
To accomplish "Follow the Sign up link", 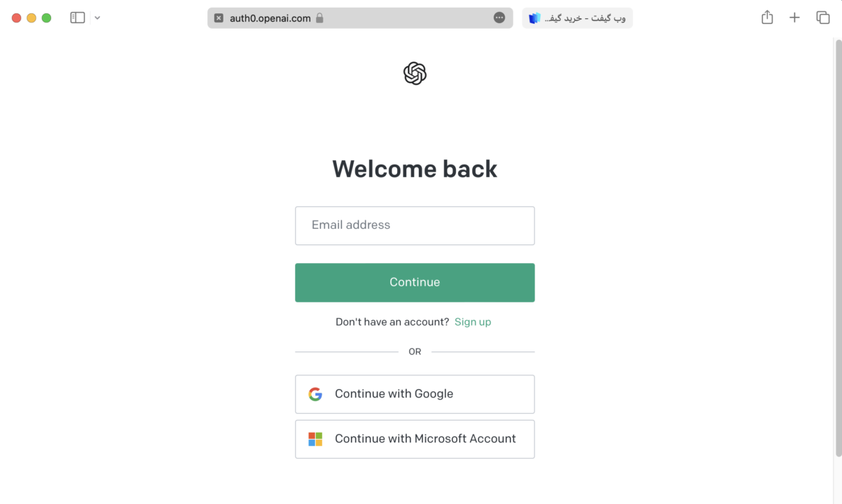I will point(473,322).
